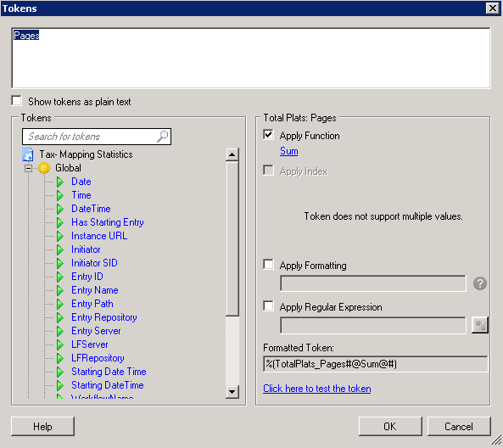
Task: Open the Sum function link
Action: tap(289, 151)
